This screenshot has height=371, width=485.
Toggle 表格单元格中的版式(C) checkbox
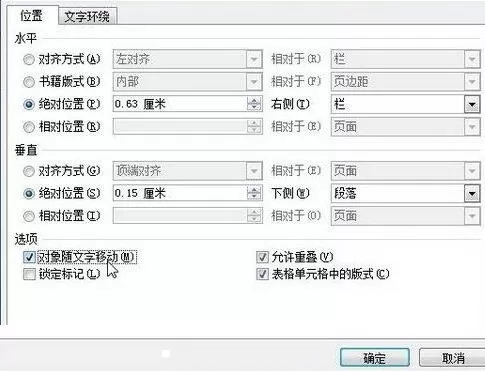pyautogui.click(x=262, y=274)
